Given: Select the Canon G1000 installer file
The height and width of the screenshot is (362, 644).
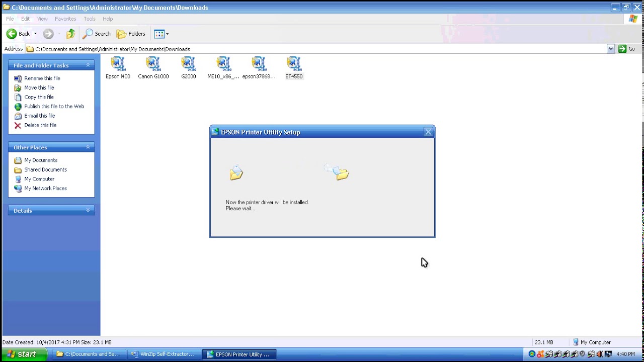Looking at the screenshot, I should click(153, 68).
